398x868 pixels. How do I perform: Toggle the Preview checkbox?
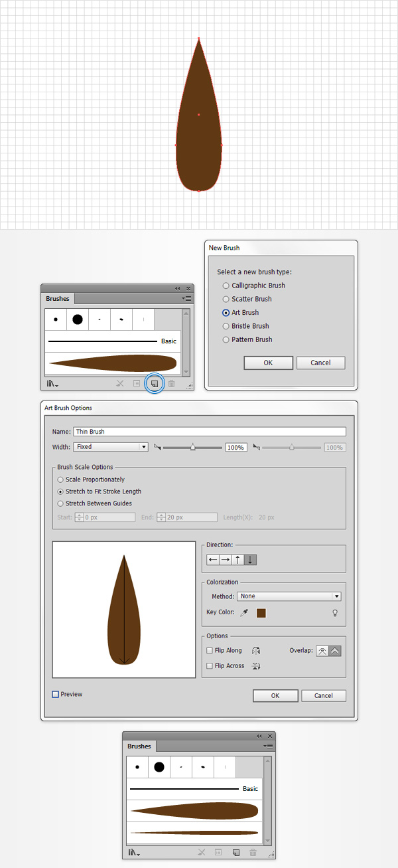[x=56, y=695]
